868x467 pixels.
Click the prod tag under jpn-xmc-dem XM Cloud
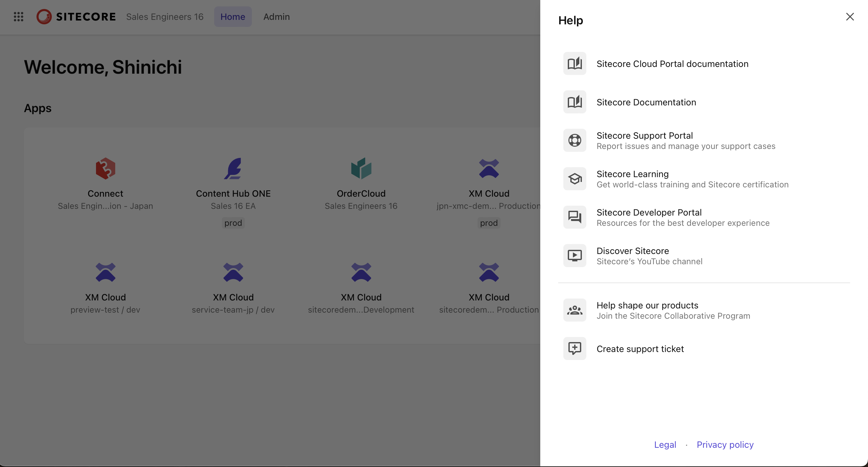pyautogui.click(x=489, y=223)
